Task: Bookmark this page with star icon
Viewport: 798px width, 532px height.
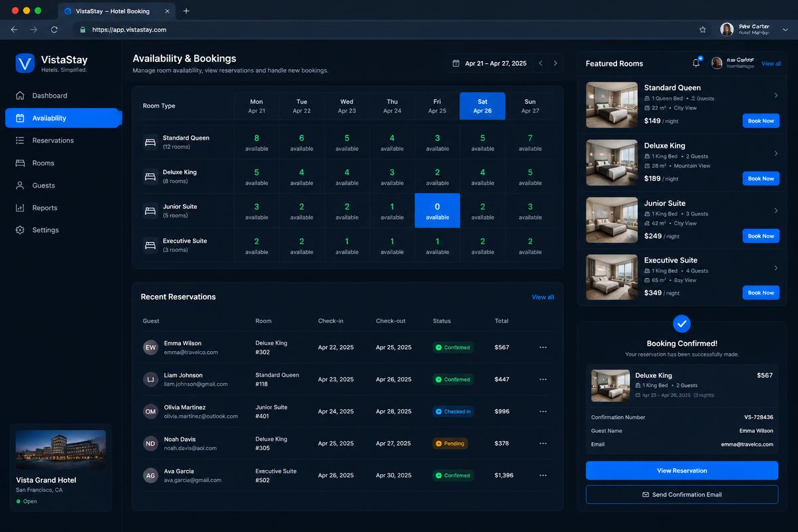Action: coord(702,29)
